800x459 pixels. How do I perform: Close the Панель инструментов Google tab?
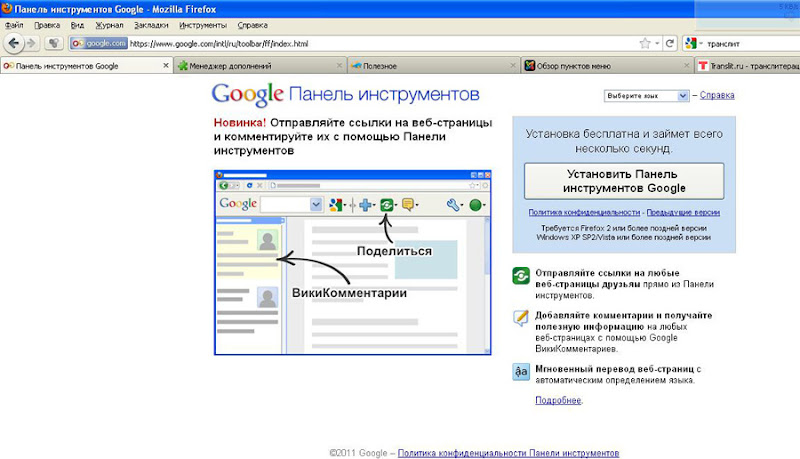[x=166, y=65]
